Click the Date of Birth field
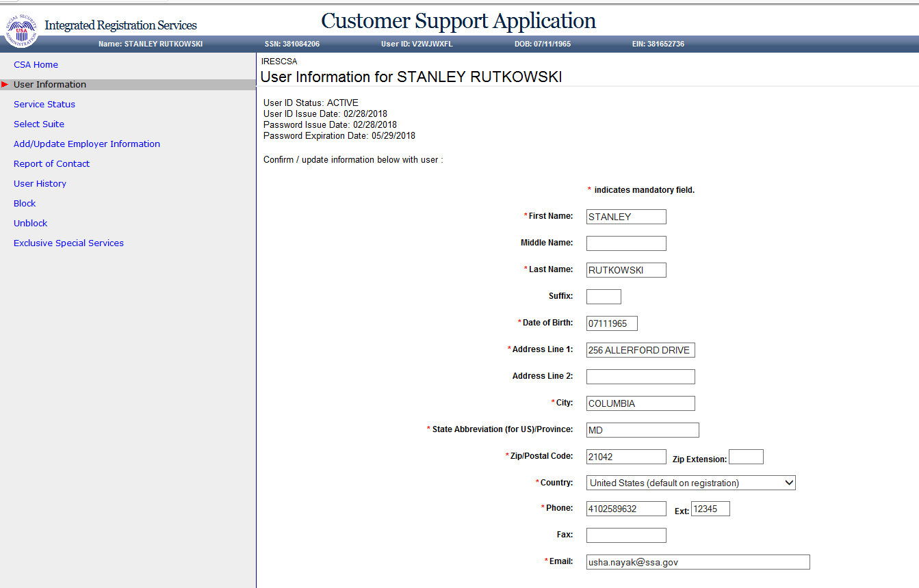This screenshot has height=588, width=919. pos(612,323)
